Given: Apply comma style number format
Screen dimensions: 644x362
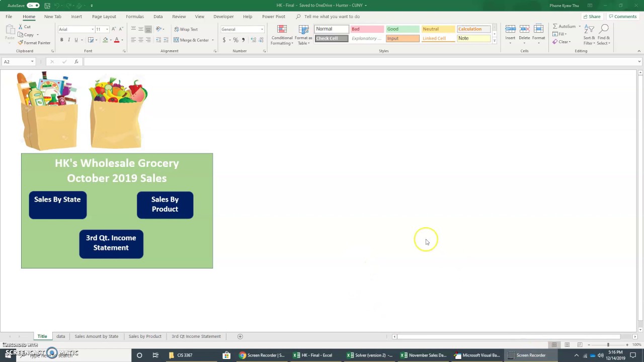Looking at the screenshot, I should pos(243,40).
